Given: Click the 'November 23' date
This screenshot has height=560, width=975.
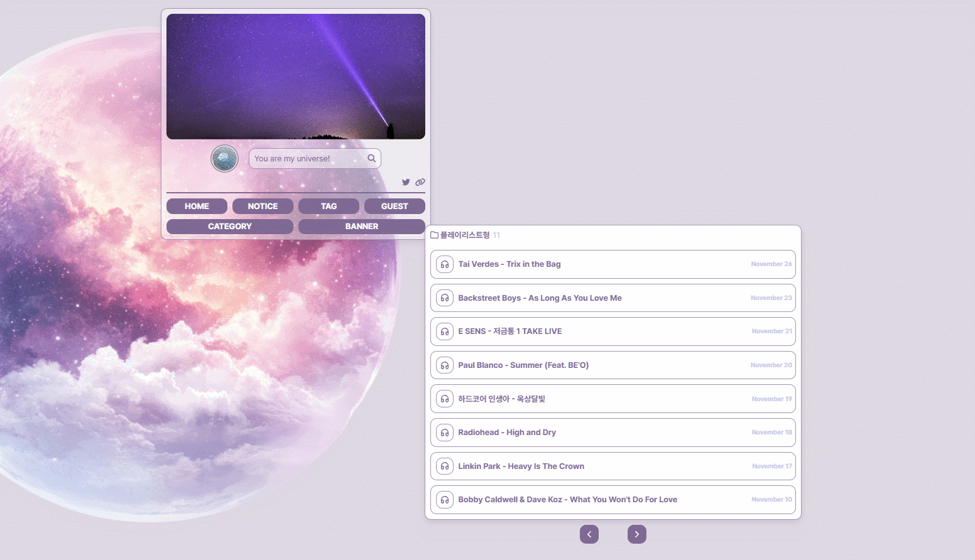Looking at the screenshot, I should [x=771, y=298].
